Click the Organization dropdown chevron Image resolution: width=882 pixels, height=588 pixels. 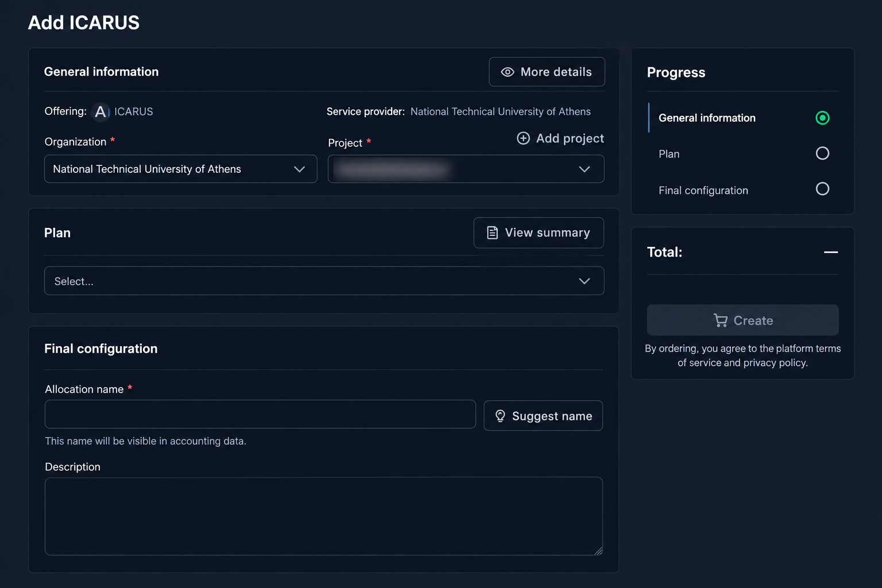point(299,169)
